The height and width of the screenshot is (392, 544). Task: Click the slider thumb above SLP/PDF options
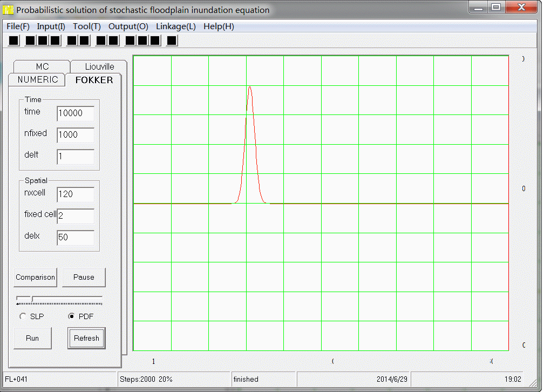coord(32,298)
